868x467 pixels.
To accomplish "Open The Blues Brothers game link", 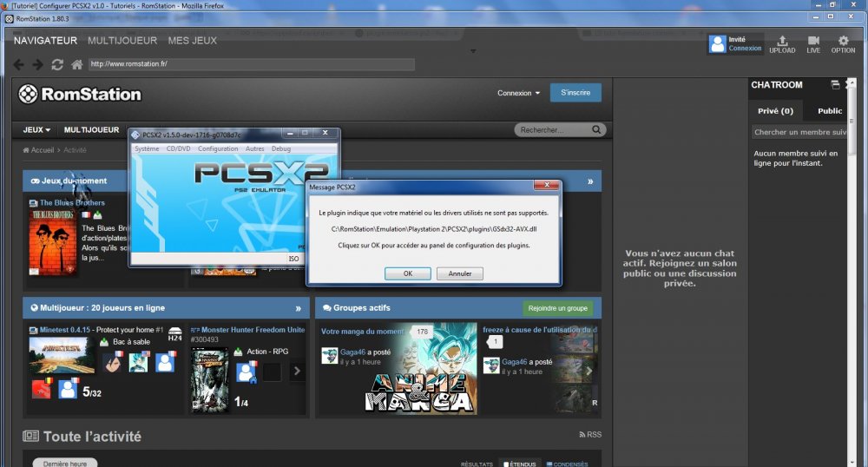I will [x=72, y=202].
